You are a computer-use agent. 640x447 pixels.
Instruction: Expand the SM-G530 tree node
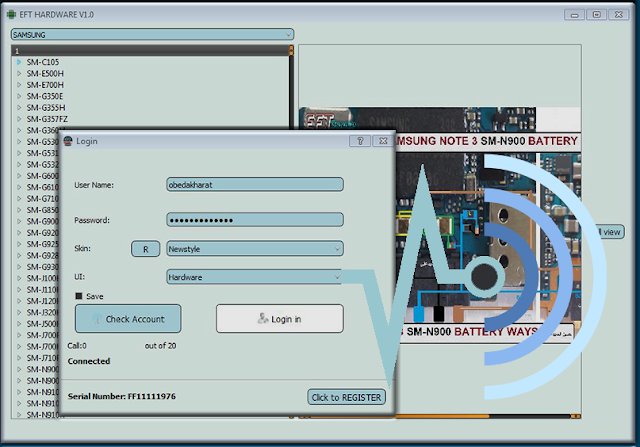tap(19, 142)
